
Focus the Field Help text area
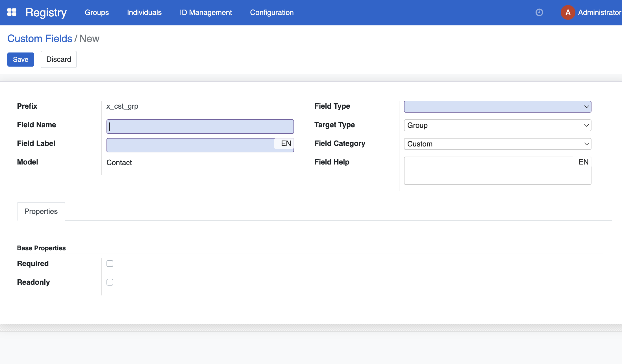[x=498, y=171]
